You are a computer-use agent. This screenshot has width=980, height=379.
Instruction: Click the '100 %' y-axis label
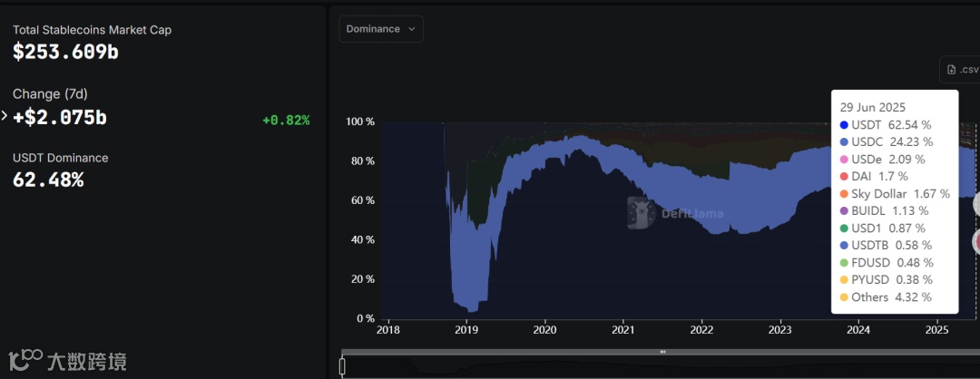360,121
